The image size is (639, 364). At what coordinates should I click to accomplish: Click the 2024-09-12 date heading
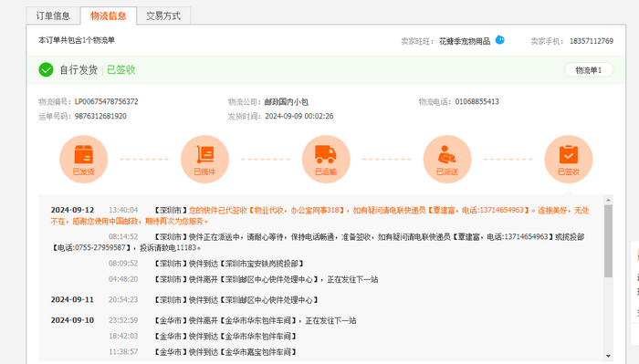[x=72, y=210]
